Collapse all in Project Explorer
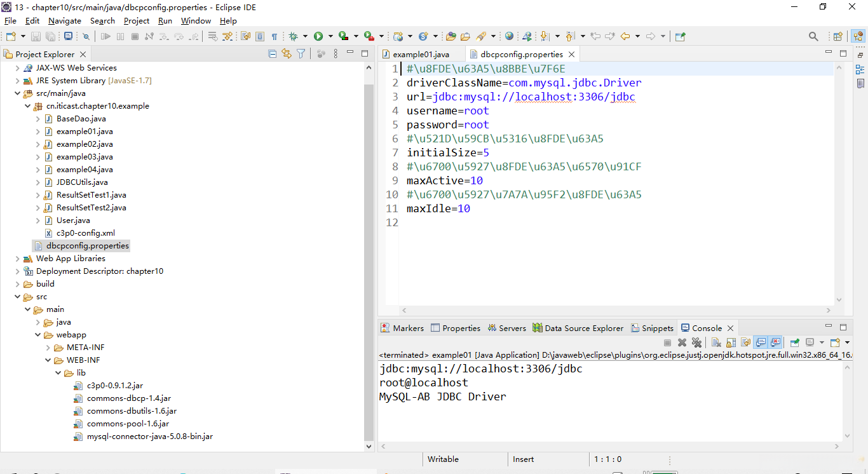This screenshot has height=474, width=868. [x=273, y=54]
